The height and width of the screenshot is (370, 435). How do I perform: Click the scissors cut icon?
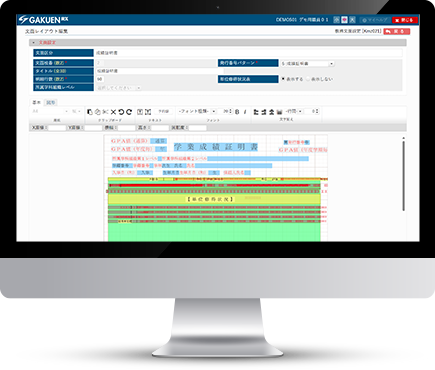click(105, 112)
